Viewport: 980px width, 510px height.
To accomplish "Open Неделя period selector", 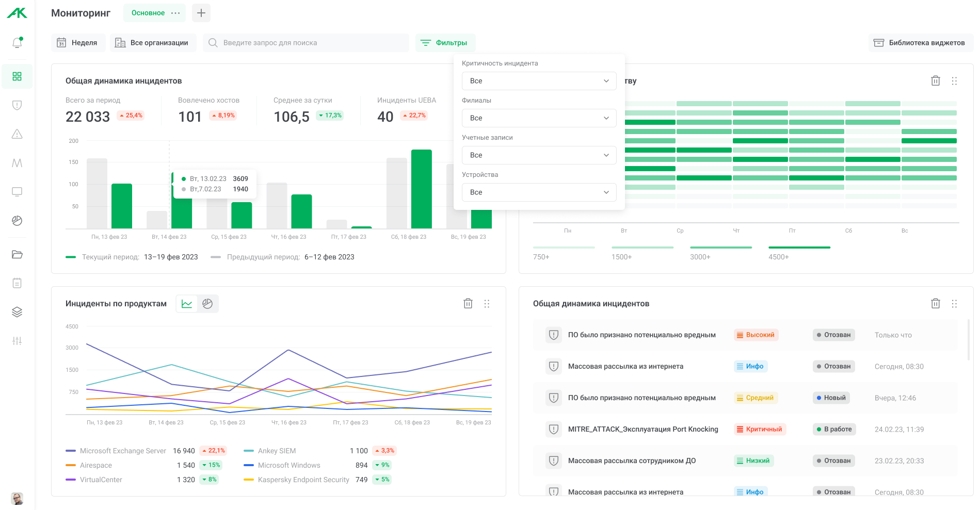I will coord(78,43).
